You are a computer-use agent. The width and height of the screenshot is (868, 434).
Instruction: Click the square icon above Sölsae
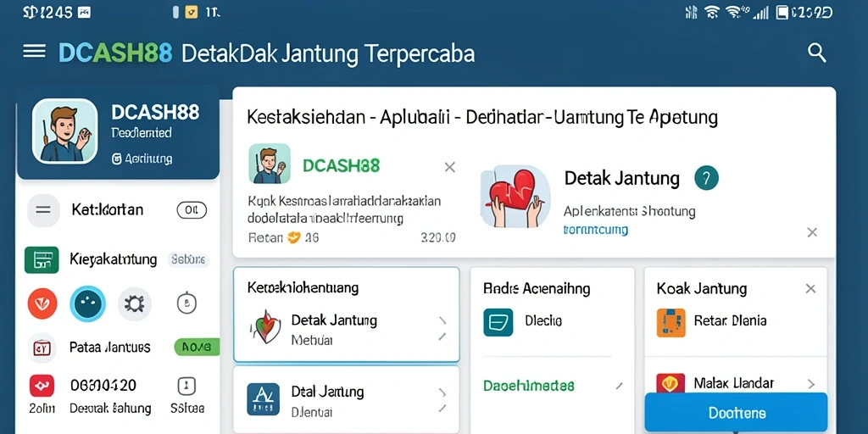click(186, 386)
